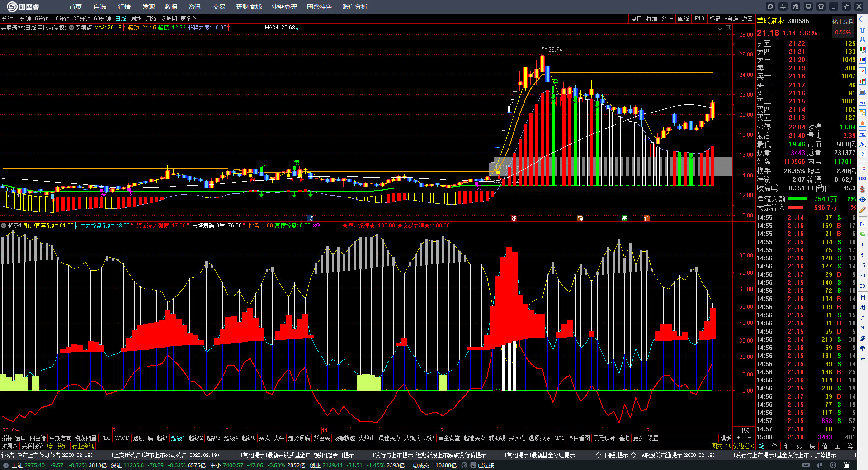Click the f(x) formula sidebar icon
868x470 pixels.
coord(863,144)
